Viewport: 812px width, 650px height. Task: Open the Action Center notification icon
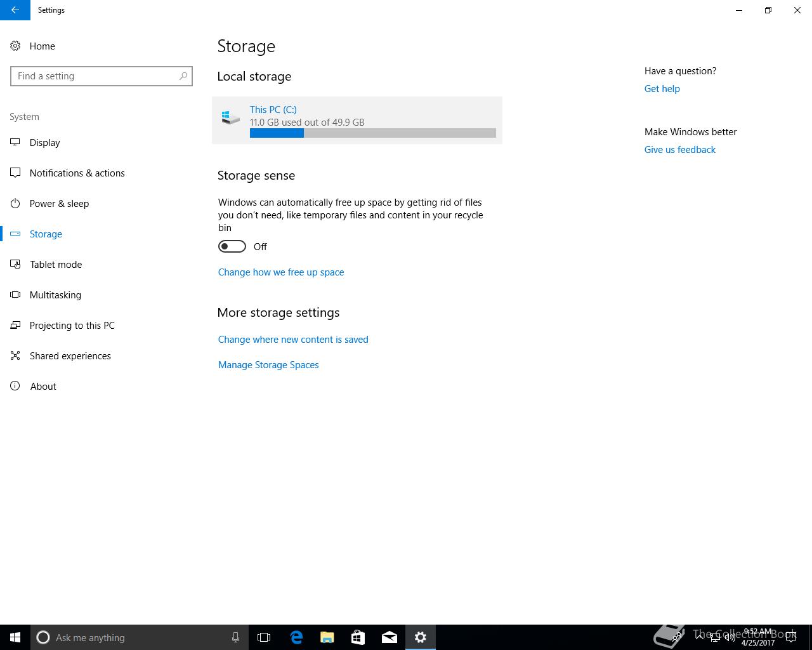coord(791,637)
